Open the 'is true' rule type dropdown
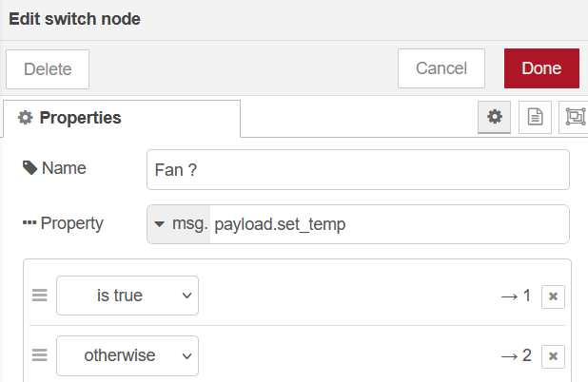 pos(127,296)
